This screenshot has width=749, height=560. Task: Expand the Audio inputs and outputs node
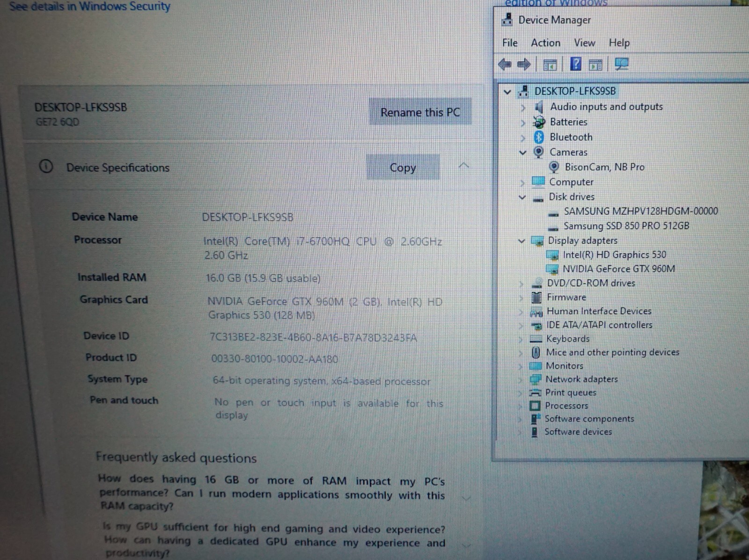tap(523, 108)
